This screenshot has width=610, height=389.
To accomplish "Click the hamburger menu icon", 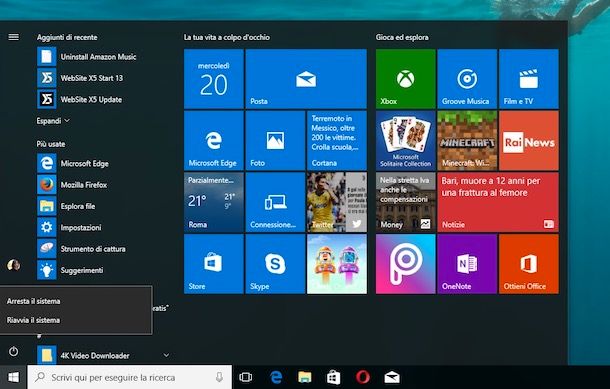I will [x=14, y=37].
